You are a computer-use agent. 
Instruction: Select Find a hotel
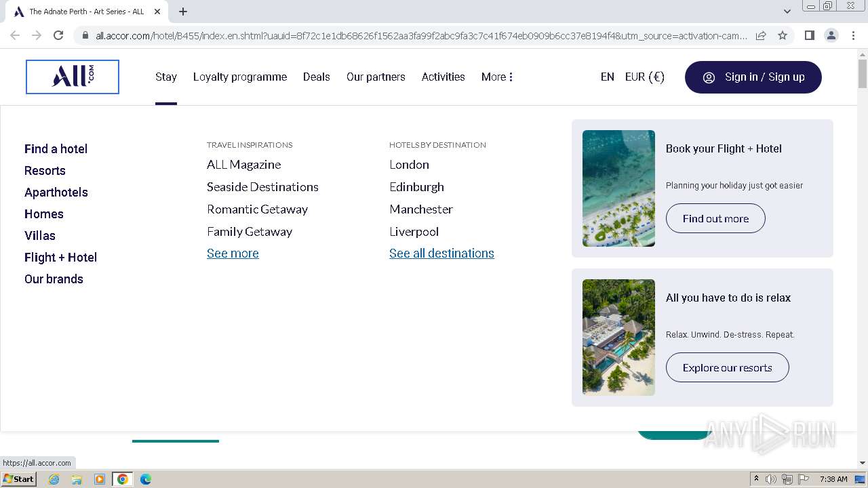click(56, 149)
